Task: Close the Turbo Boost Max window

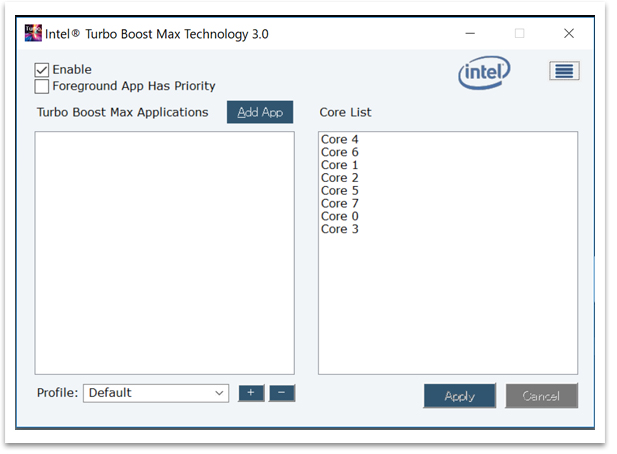Action: [x=569, y=33]
